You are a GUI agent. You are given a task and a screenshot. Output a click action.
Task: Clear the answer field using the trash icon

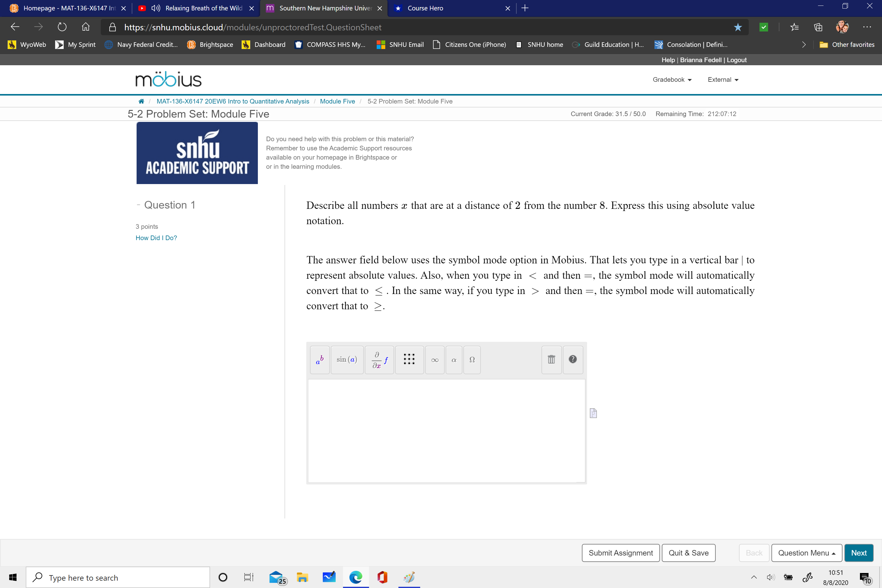[x=551, y=360]
